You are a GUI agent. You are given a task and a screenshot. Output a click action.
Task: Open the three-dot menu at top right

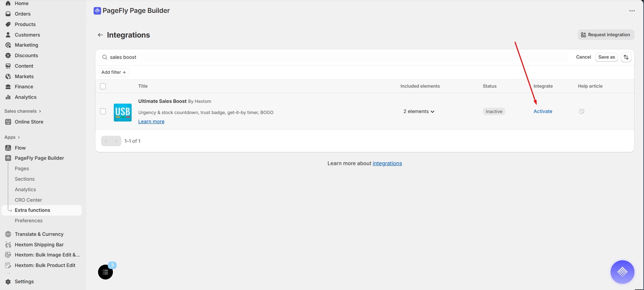[632, 11]
